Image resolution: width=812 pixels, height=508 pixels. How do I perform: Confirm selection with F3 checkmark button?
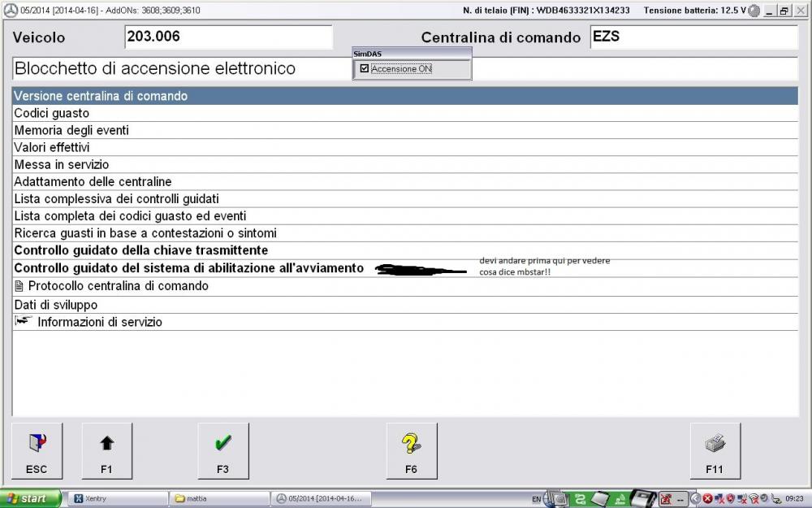223,451
